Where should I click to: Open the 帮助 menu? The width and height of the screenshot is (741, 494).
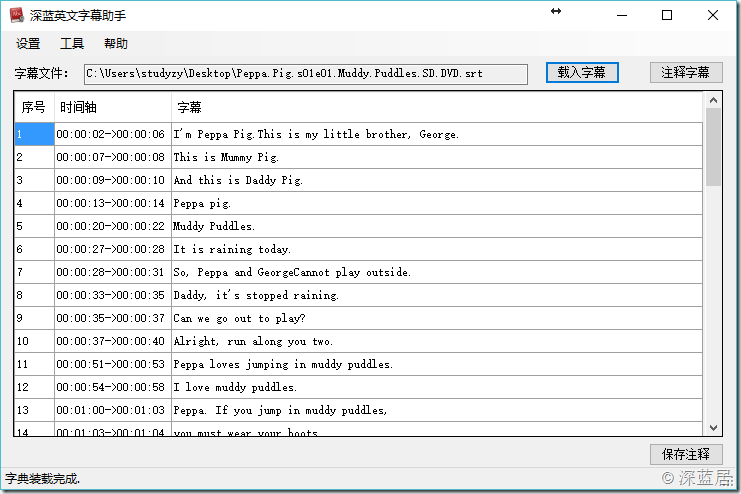pos(116,44)
